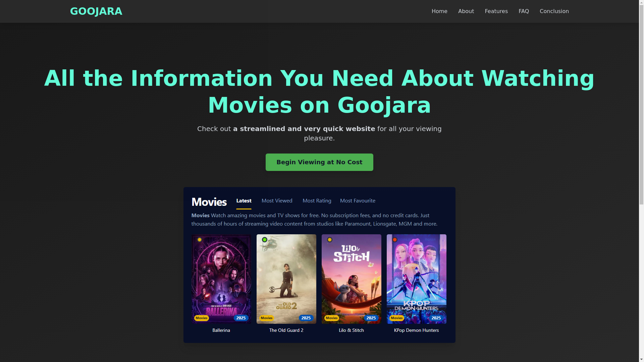Click Begin Viewing at No Cost button

319,162
